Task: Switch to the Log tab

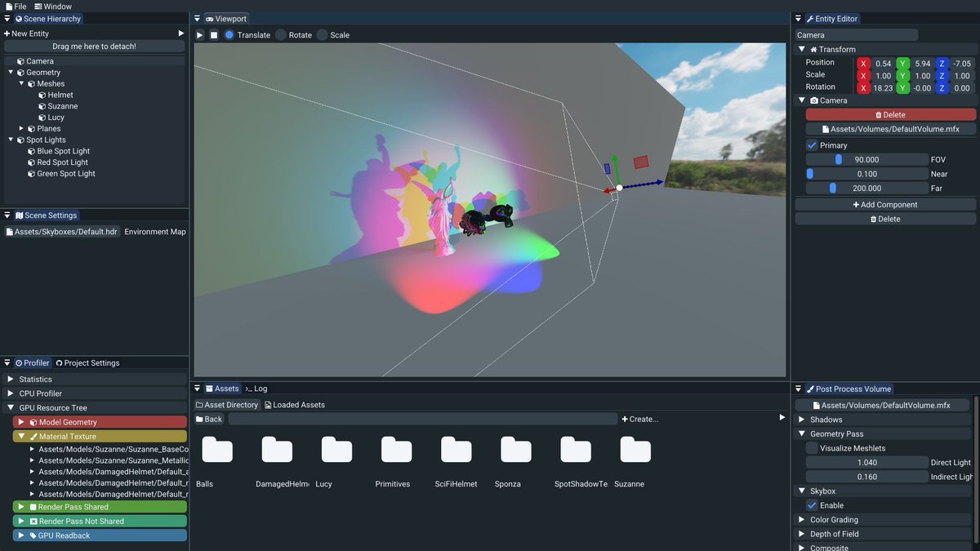Action: (256, 389)
